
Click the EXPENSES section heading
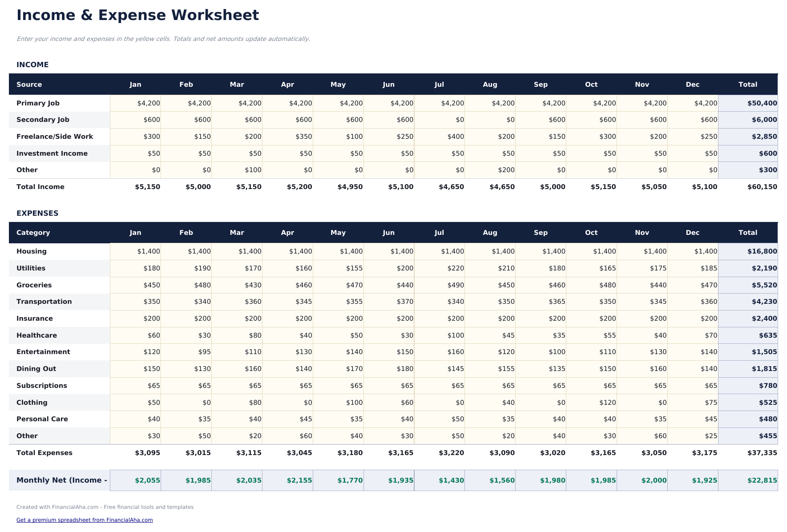pos(37,213)
